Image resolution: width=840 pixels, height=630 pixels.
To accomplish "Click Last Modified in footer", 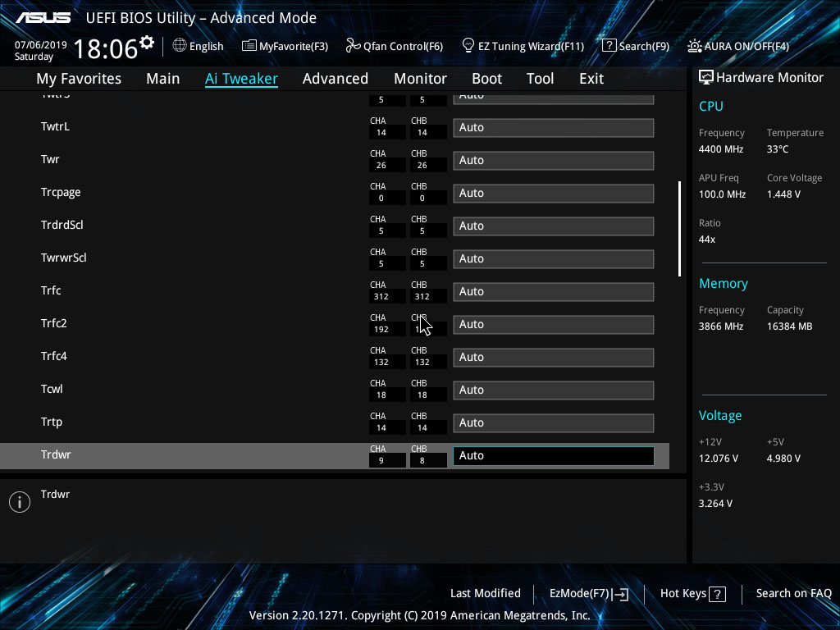I will click(x=486, y=593).
